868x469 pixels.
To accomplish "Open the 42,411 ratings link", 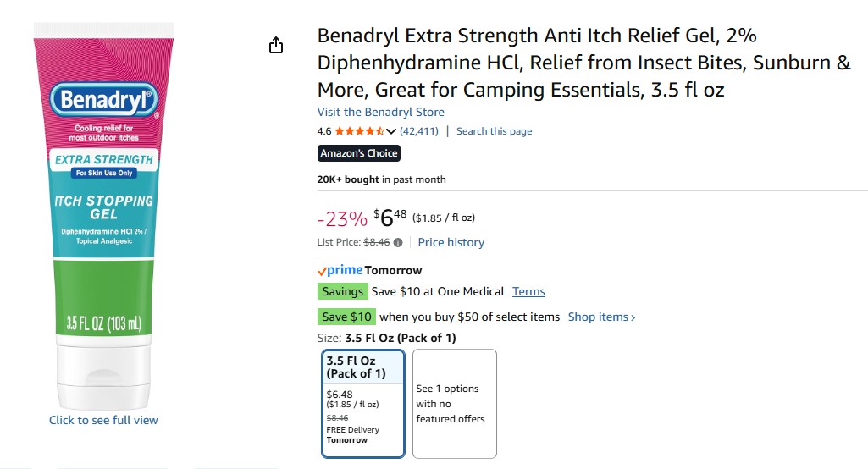I will [x=419, y=131].
